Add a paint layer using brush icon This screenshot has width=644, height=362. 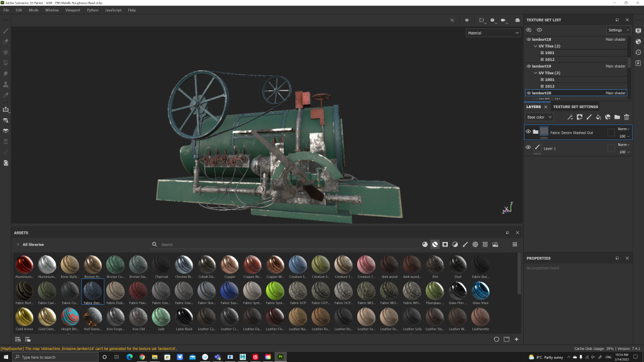tap(589, 117)
